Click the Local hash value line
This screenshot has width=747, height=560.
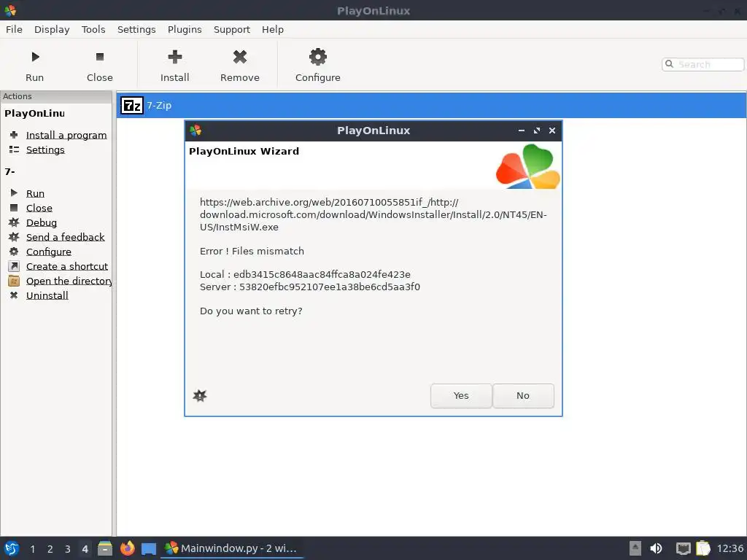click(x=305, y=274)
